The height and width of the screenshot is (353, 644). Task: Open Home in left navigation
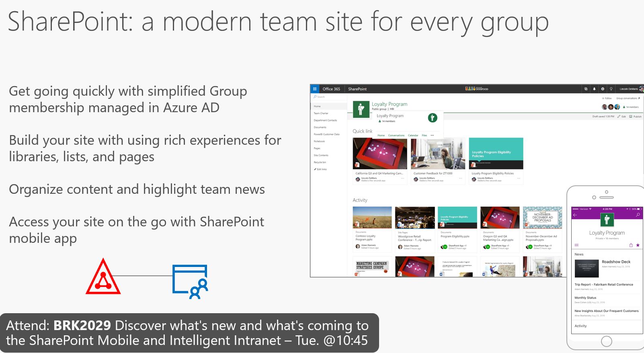click(329, 106)
